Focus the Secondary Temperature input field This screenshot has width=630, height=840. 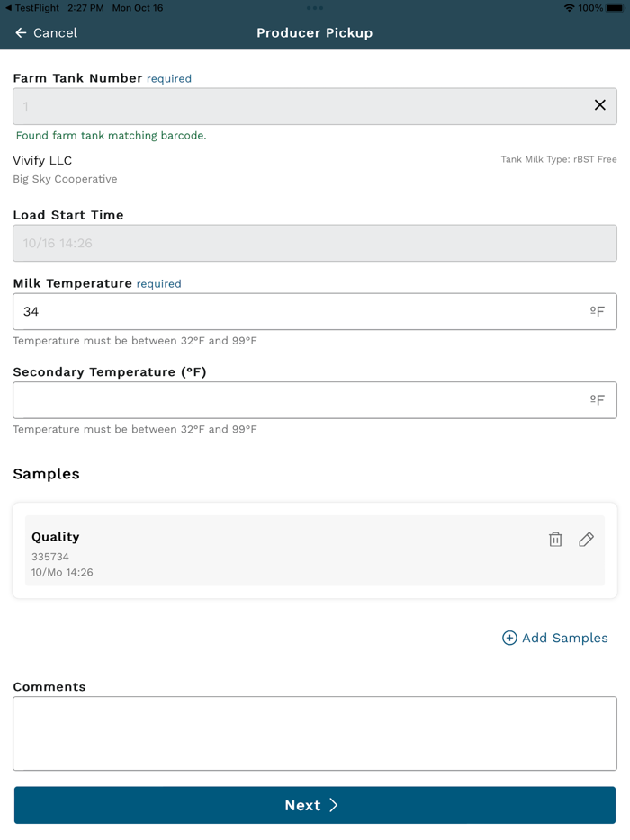297,400
